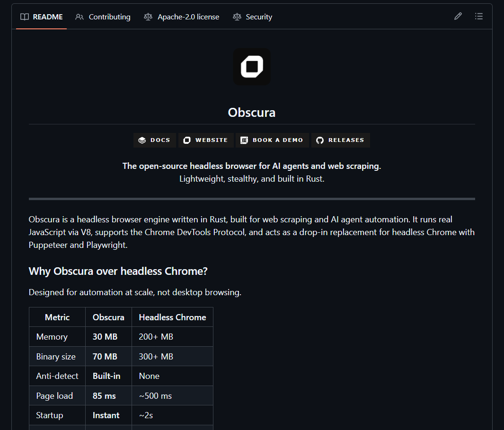
Task: Click the pencil edit file icon
Action: [x=458, y=17]
